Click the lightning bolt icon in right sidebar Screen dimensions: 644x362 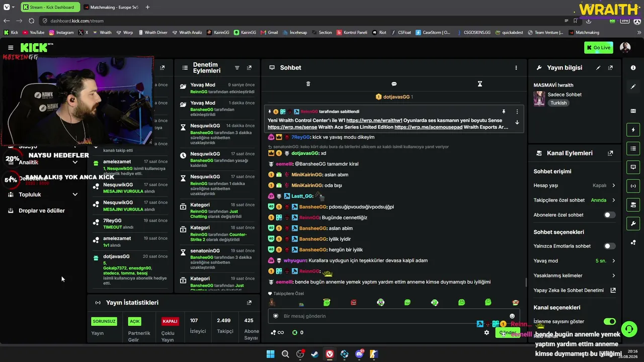pyautogui.click(x=633, y=130)
